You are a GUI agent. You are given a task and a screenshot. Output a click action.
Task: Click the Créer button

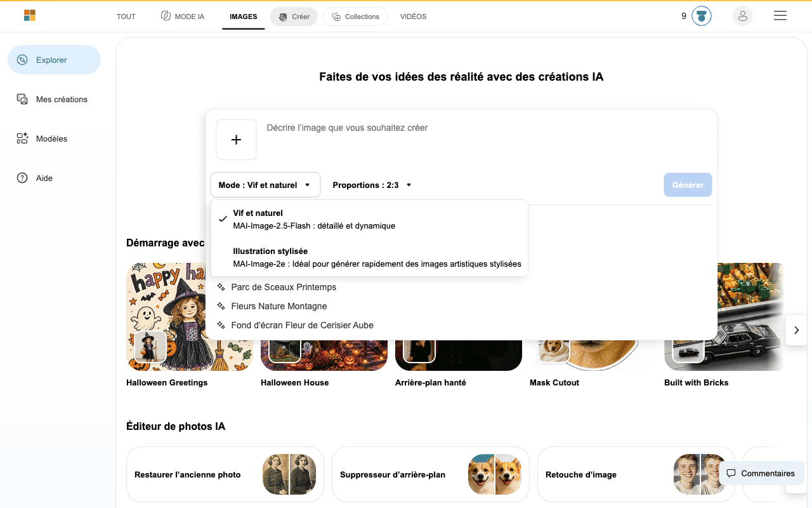294,17
